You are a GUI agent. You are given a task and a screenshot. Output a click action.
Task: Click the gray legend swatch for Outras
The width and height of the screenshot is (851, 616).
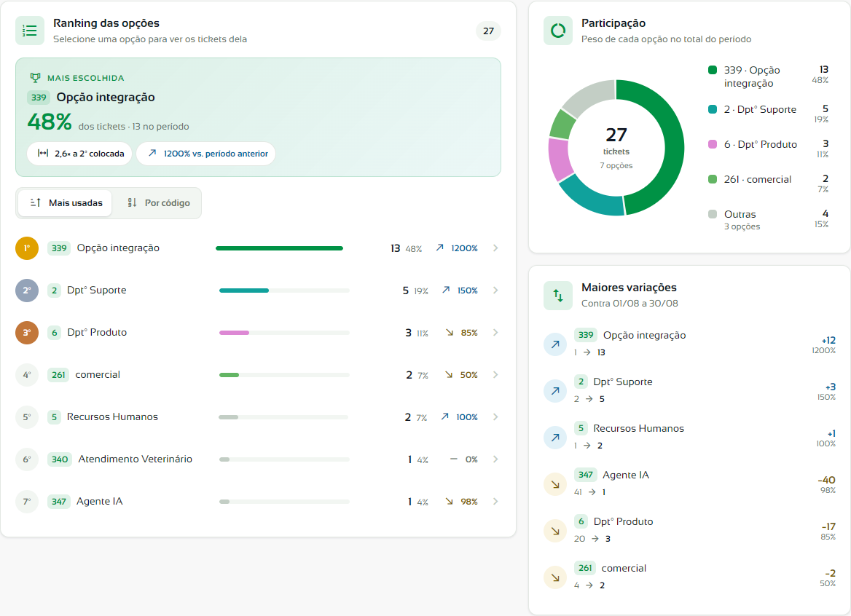[x=713, y=214]
